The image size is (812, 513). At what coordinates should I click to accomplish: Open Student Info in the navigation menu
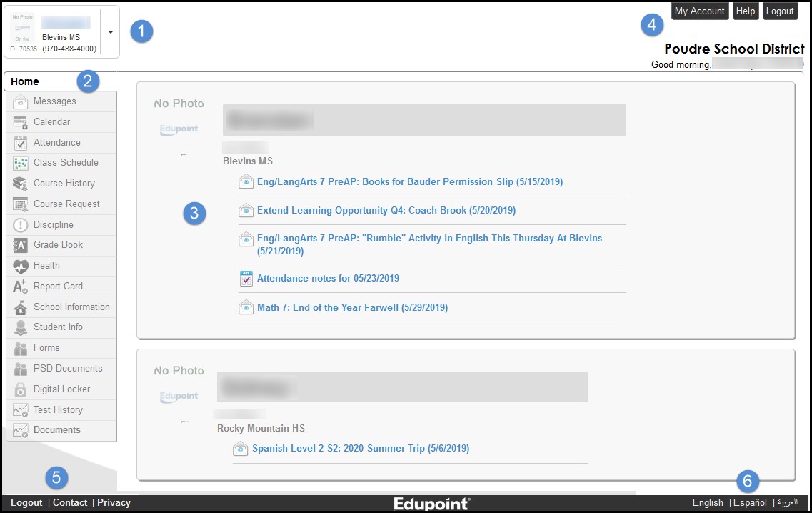click(61, 327)
